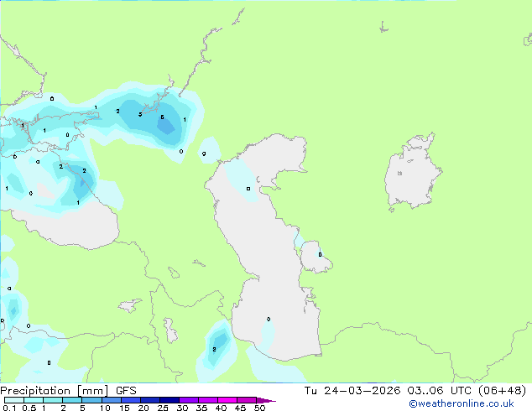Click the 'Tu 24-03-2026' date text
This screenshot has height=411, width=532.
click(352, 391)
